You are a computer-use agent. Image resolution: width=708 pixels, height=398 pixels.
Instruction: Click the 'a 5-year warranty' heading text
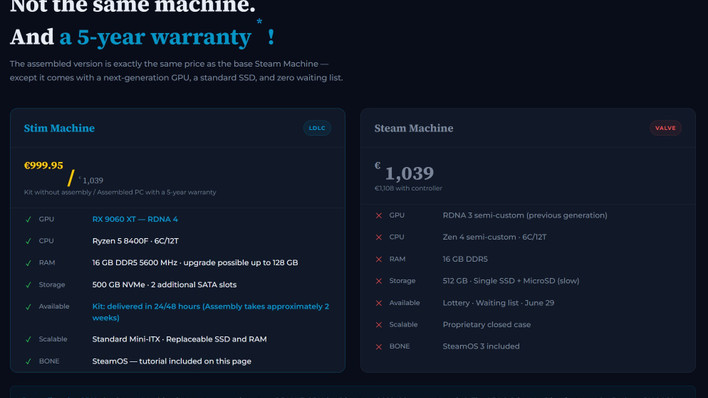(x=155, y=37)
